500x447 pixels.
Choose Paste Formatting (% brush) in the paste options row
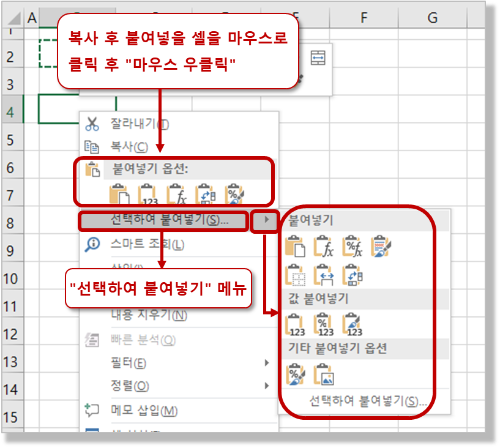coord(234,194)
